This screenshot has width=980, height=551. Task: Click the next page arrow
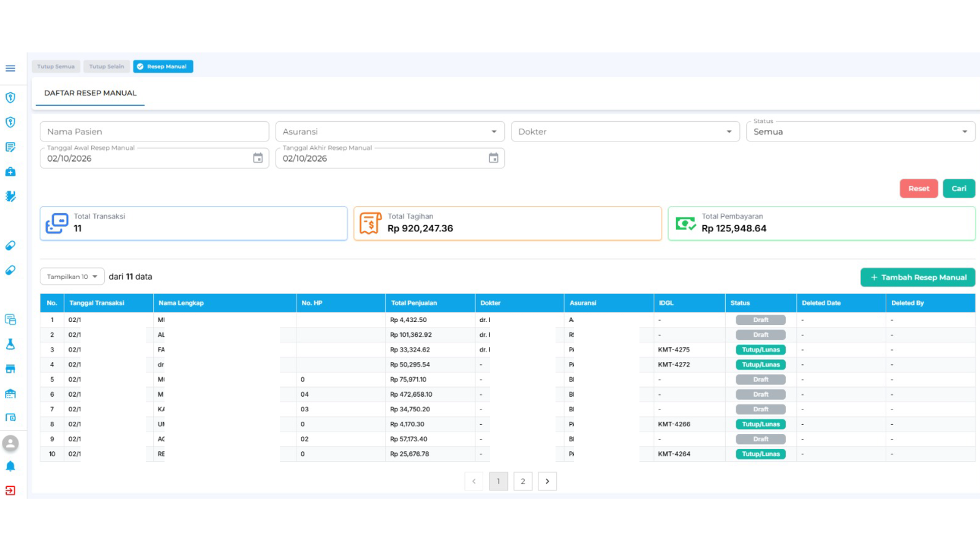click(548, 481)
